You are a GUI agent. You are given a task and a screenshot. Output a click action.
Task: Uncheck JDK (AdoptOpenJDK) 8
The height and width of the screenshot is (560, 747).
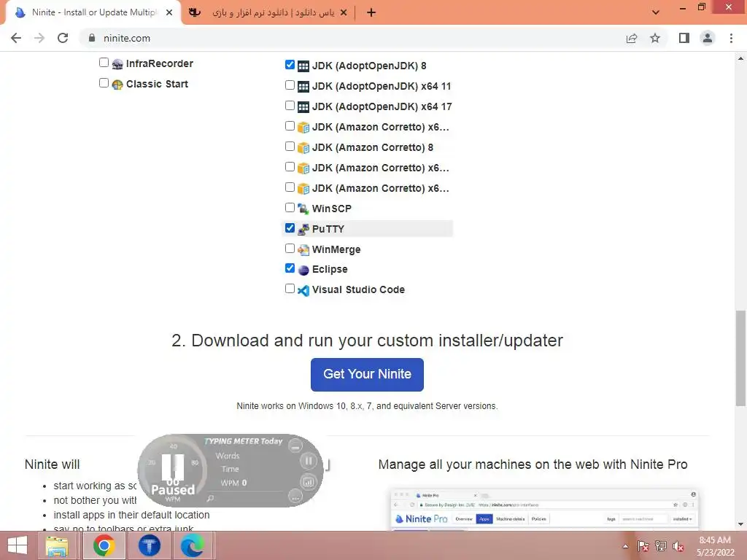tap(290, 64)
